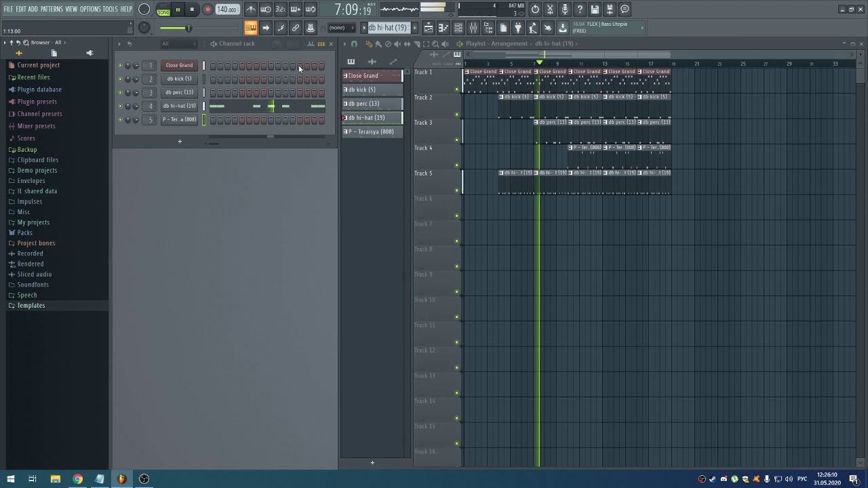This screenshot has height=488, width=868.
Task: Open the (none) snap selector dropdown
Action: coord(341,28)
